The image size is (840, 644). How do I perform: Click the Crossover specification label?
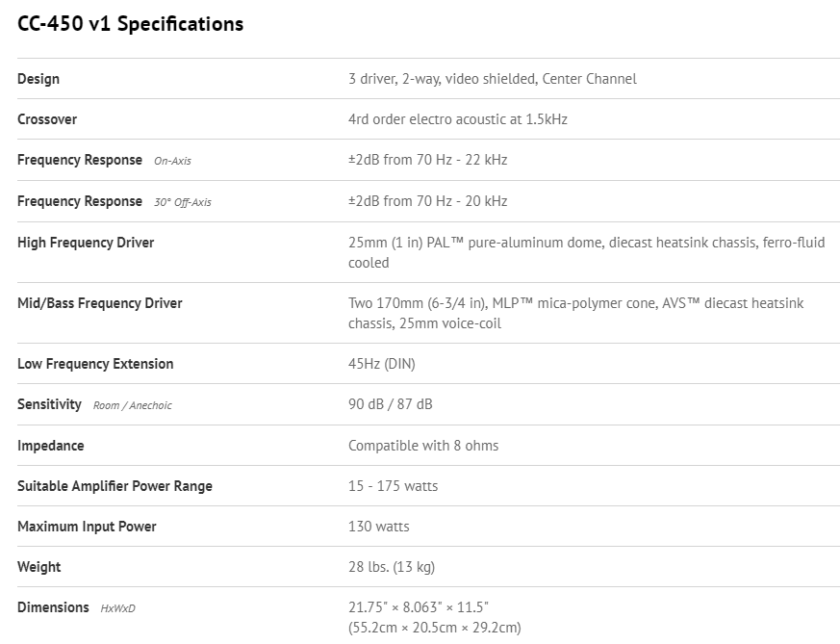pos(47,119)
